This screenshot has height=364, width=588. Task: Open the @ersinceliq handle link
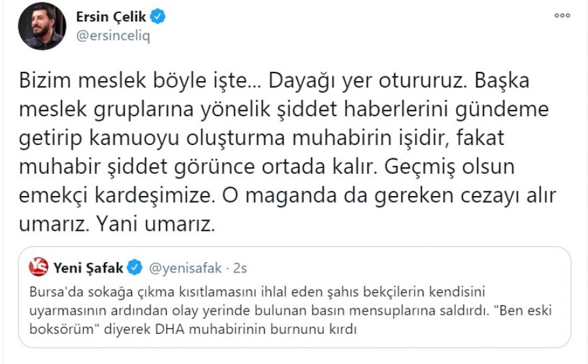coord(114,36)
